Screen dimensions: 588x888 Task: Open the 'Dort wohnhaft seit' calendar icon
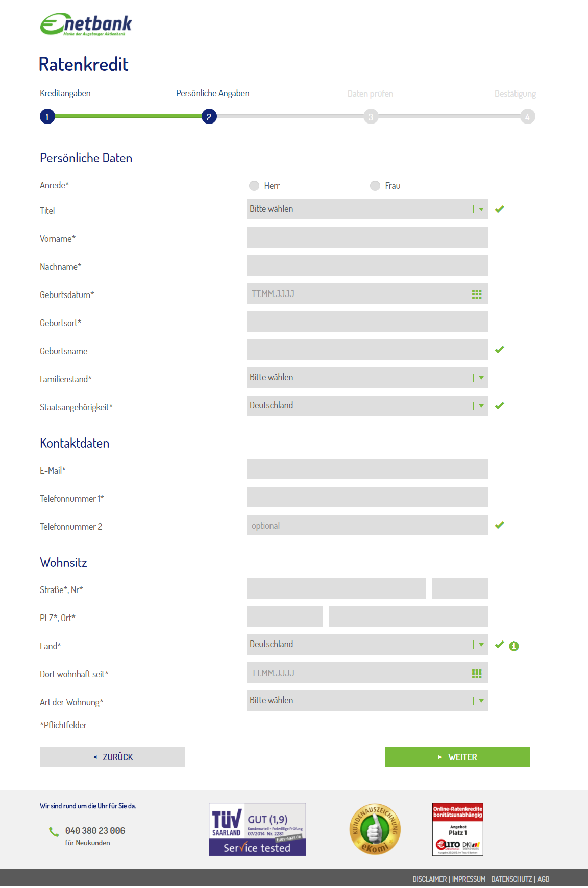[x=477, y=673]
